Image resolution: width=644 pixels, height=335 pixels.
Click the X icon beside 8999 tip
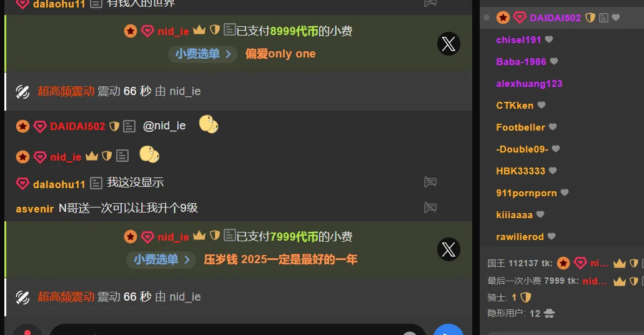448,44
